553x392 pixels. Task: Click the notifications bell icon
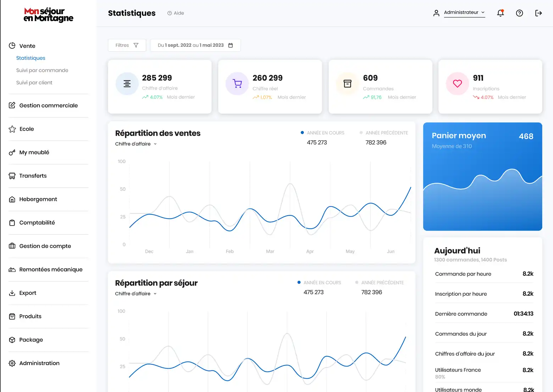pos(500,13)
